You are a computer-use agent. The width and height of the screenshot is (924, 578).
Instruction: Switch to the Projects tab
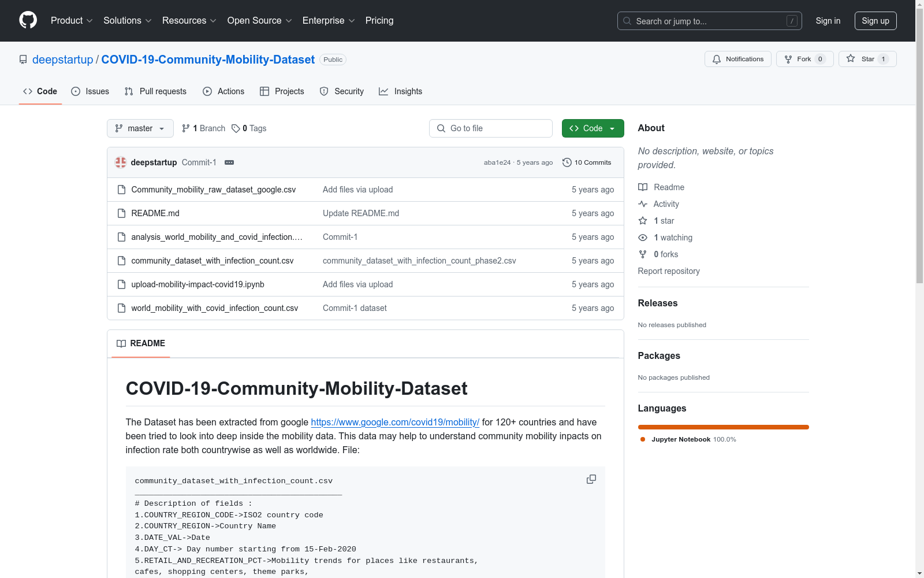282,91
